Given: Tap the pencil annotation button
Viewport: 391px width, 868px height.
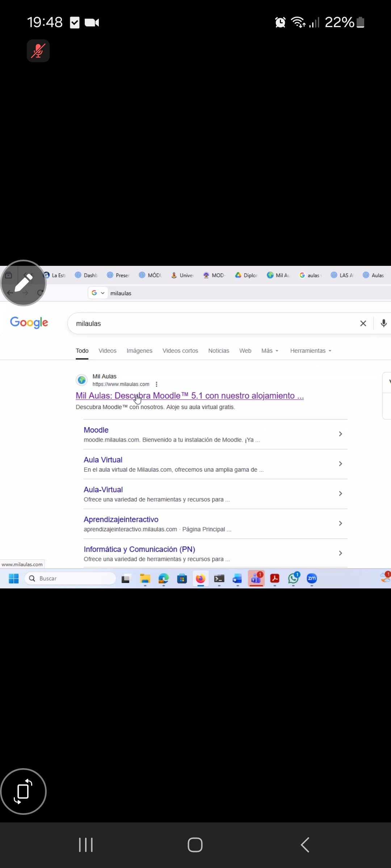Looking at the screenshot, I should 24,283.
